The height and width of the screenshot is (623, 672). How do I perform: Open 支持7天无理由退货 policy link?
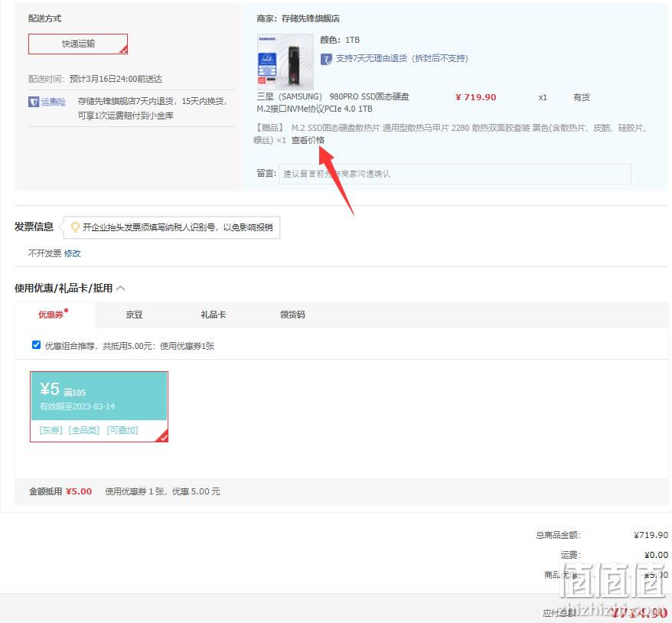402,58
